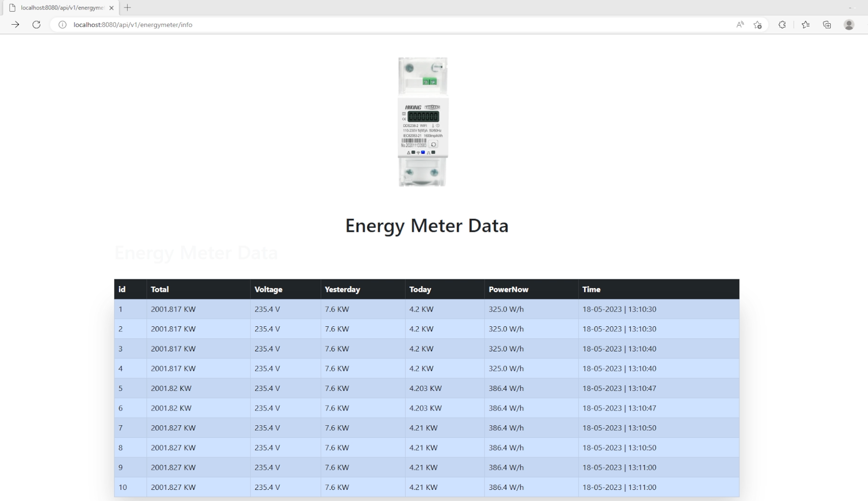Viewport: 868px width, 501px height.
Task: Click the PowerNow column header
Action: [508, 289]
